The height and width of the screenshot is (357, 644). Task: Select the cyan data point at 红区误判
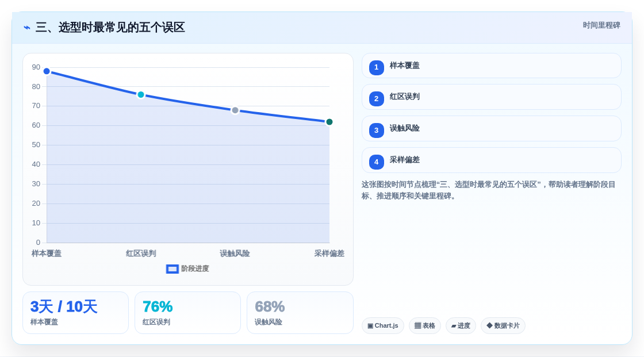point(141,95)
